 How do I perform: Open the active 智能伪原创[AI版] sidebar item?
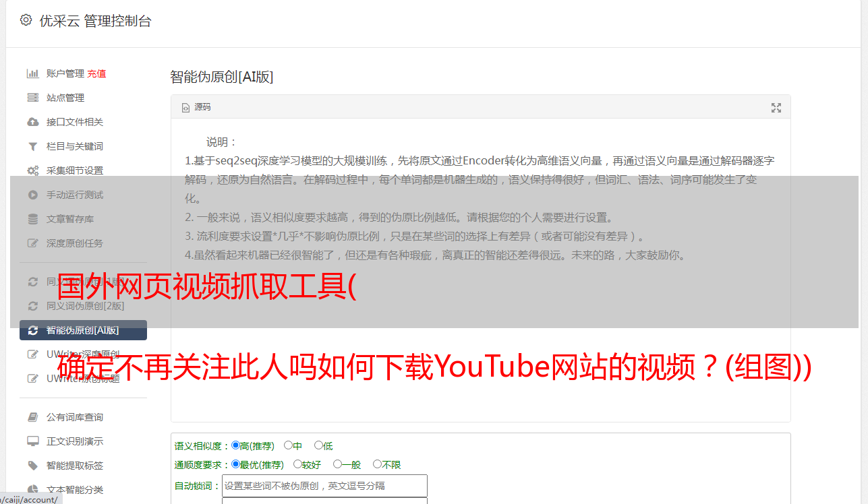click(x=83, y=330)
